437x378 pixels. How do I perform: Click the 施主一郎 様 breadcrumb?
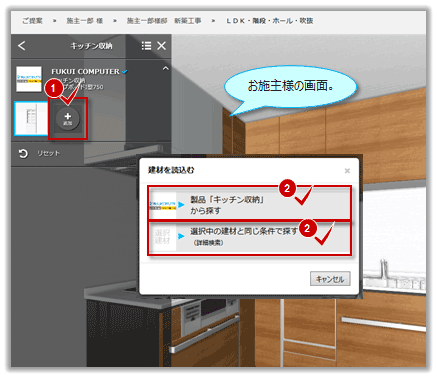85,21
